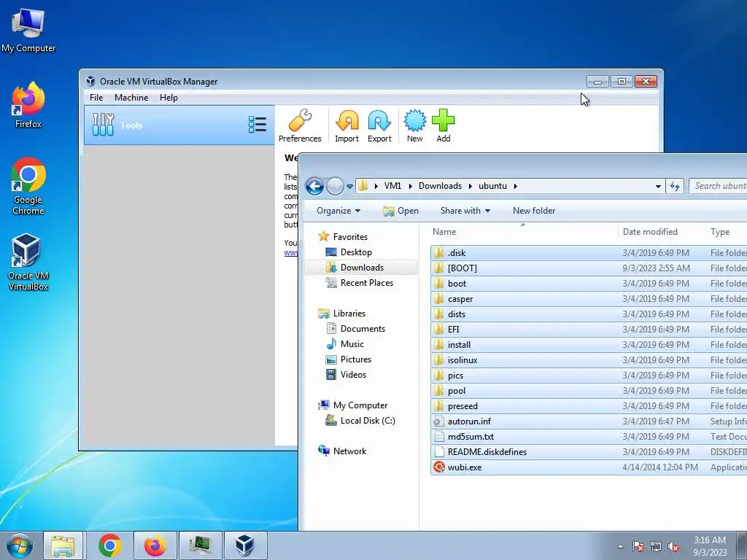
Task: Click Open in Explorer toolbar
Action: 400,211
